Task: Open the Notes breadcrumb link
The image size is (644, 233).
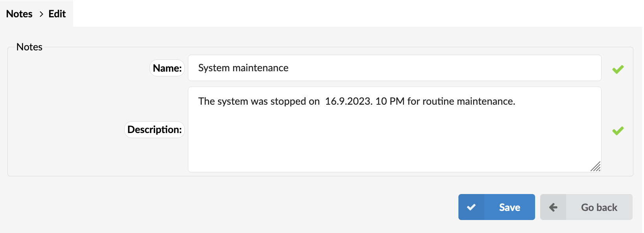Action: (x=19, y=14)
